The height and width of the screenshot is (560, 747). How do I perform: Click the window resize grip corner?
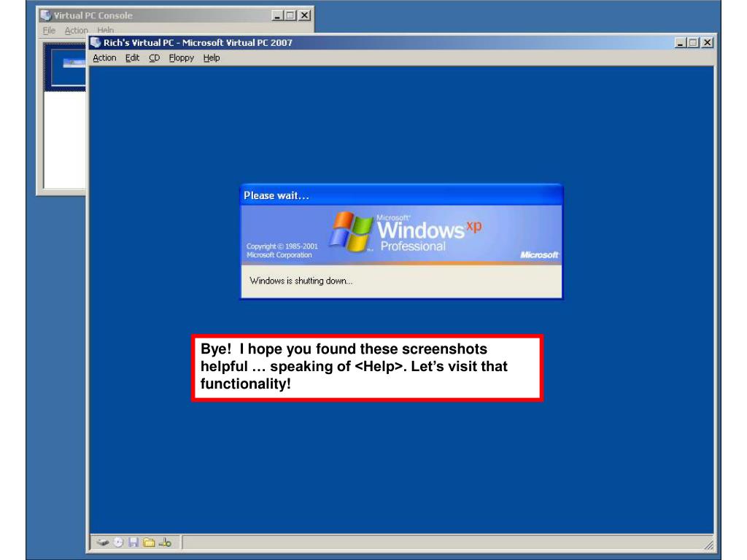709,544
